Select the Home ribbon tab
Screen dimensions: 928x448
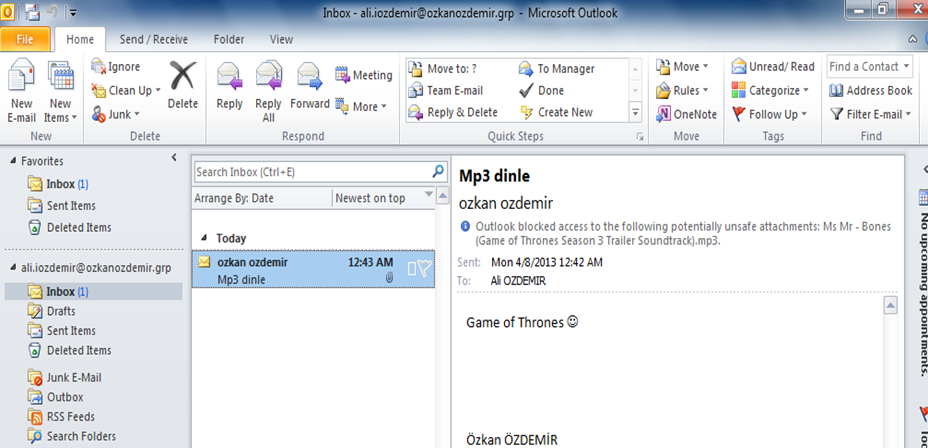coord(80,40)
